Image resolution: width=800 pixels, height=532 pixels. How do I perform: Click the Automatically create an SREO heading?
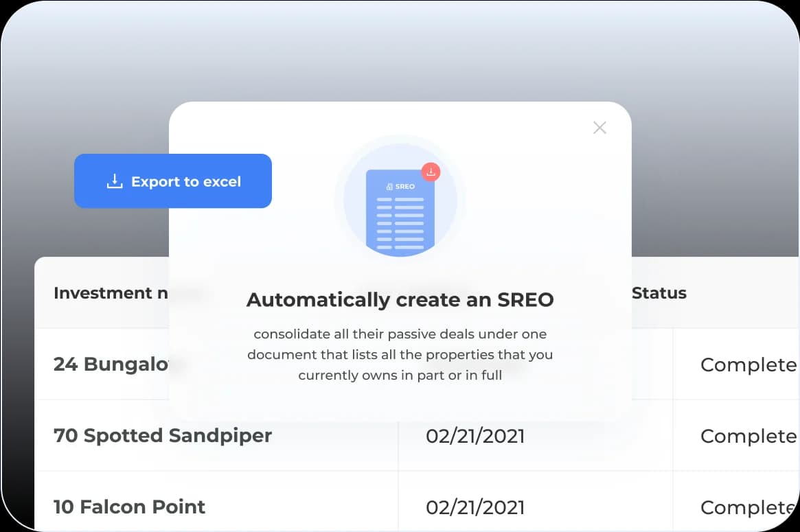[400, 300]
